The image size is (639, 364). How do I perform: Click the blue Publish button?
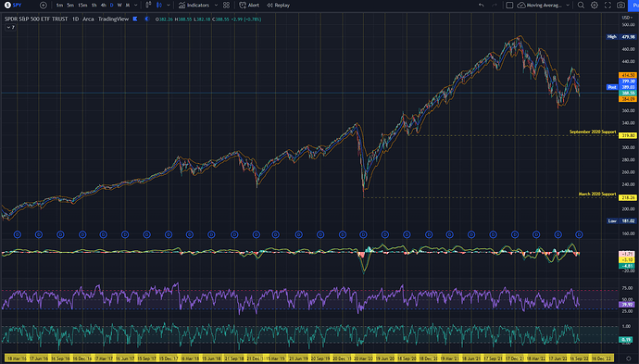tap(634, 6)
